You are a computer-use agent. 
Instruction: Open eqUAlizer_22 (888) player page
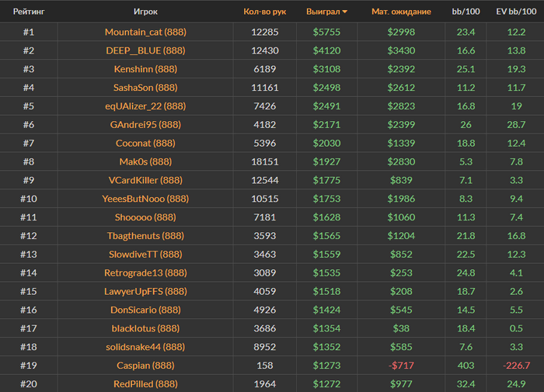[145, 106]
